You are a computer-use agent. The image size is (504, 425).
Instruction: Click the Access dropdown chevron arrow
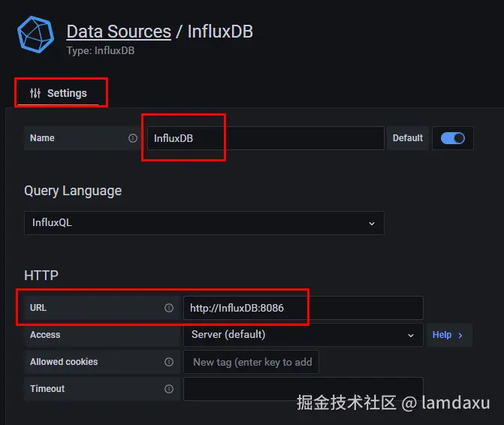tap(410, 335)
